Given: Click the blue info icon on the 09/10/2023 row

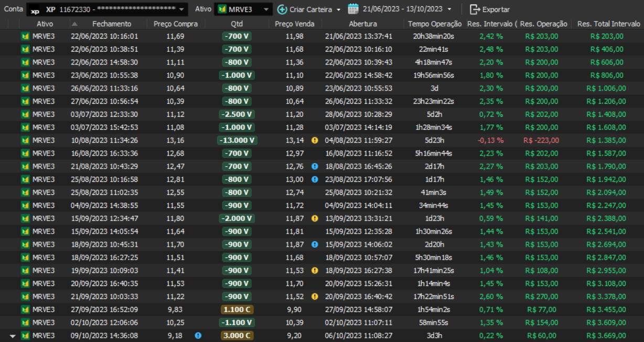Looking at the screenshot, I should (198, 336).
